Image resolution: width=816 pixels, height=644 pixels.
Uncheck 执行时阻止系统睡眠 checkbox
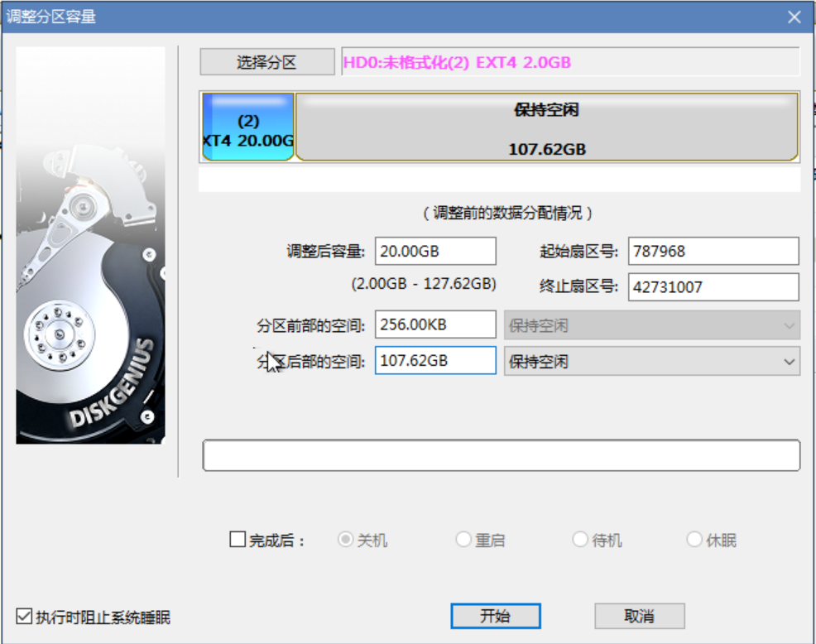(x=25, y=617)
